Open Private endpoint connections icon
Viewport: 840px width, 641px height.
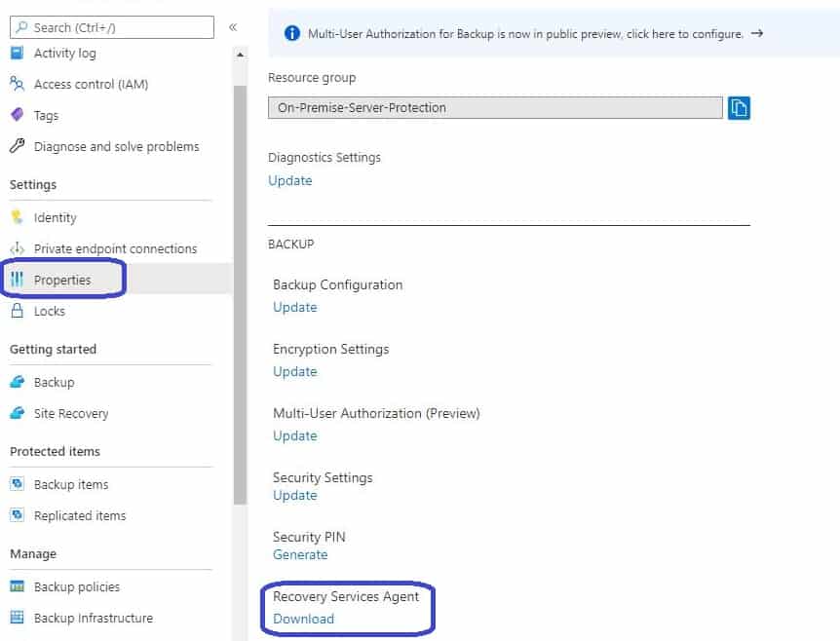click(x=18, y=248)
